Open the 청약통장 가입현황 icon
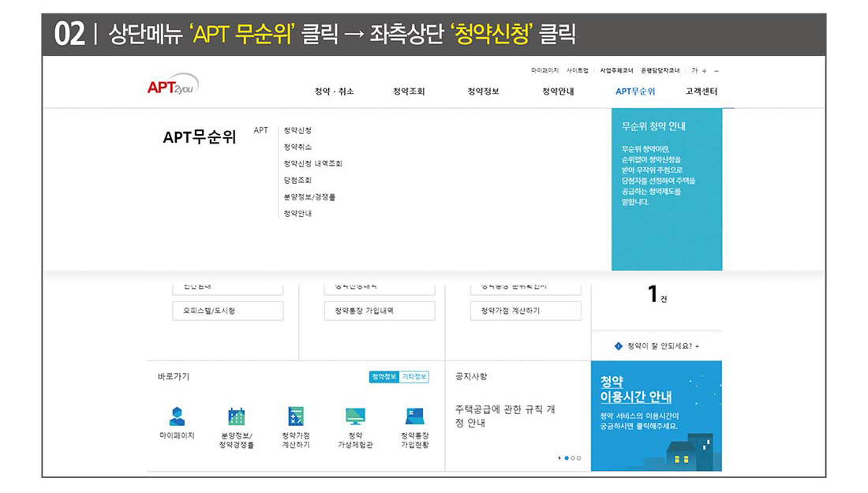Image resolution: width=868 pixels, height=493 pixels. (414, 416)
